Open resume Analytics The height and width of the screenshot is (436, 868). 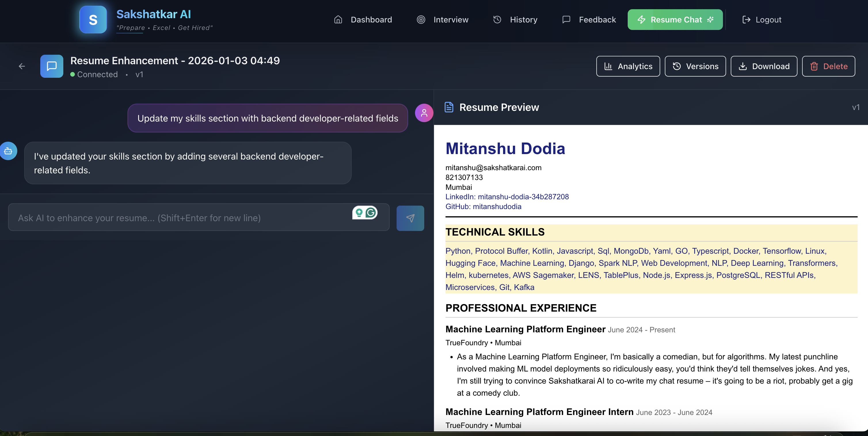pyautogui.click(x=628, y=67)
